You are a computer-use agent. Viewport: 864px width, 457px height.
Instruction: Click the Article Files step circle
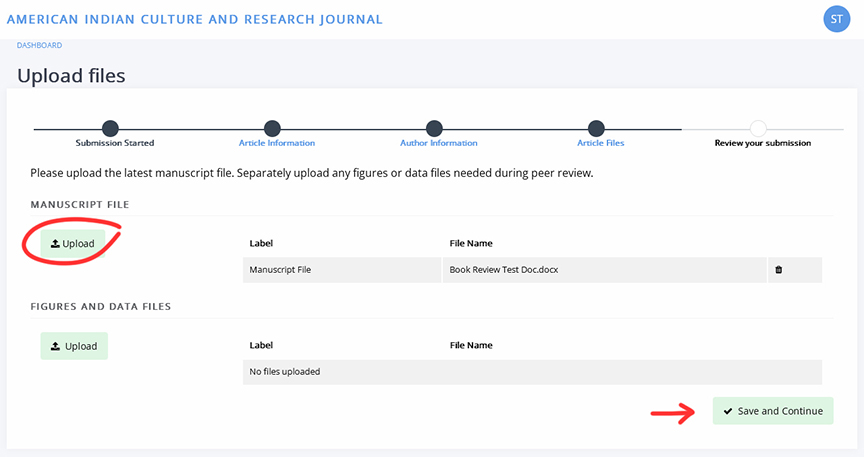coord(596,129)
